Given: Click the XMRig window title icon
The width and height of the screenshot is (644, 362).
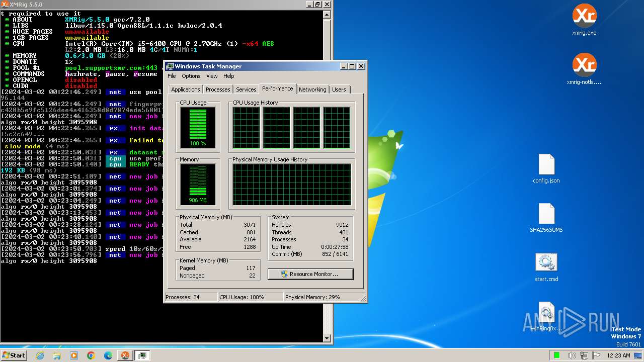Looking at the screenshot, I should pos(5,4).
